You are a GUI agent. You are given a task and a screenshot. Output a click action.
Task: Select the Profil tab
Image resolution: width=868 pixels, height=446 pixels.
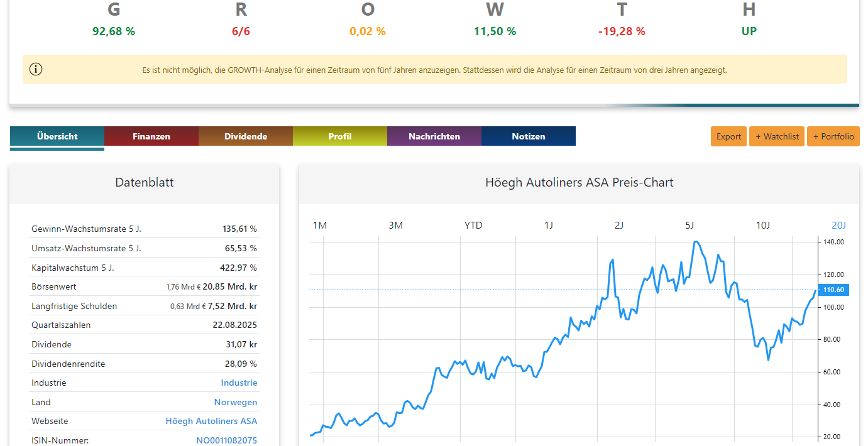(x=340, y=136)
